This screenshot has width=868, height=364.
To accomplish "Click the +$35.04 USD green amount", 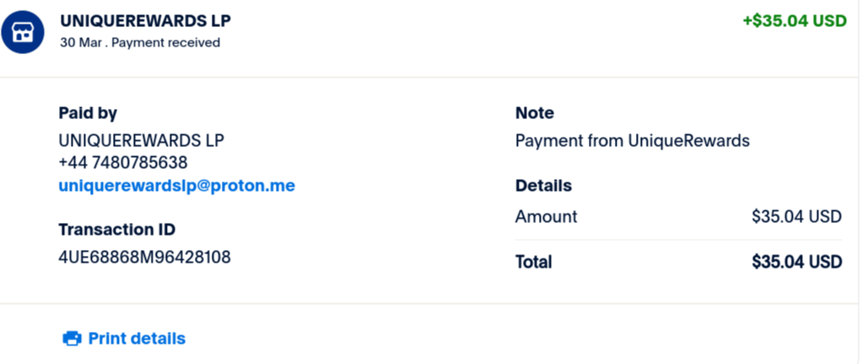I will click(795, 21).
